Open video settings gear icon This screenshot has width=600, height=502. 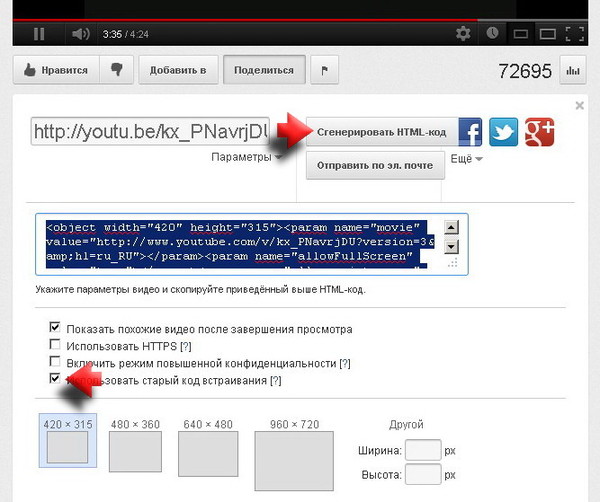[463, 34]
